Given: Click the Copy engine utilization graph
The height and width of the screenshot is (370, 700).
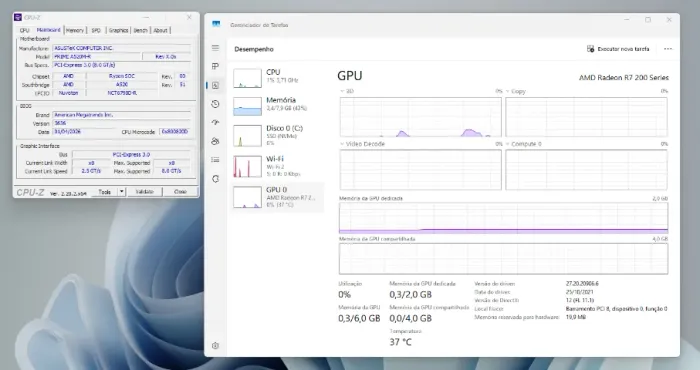Looking at the screenshot, I should click(x=587, y=117).
